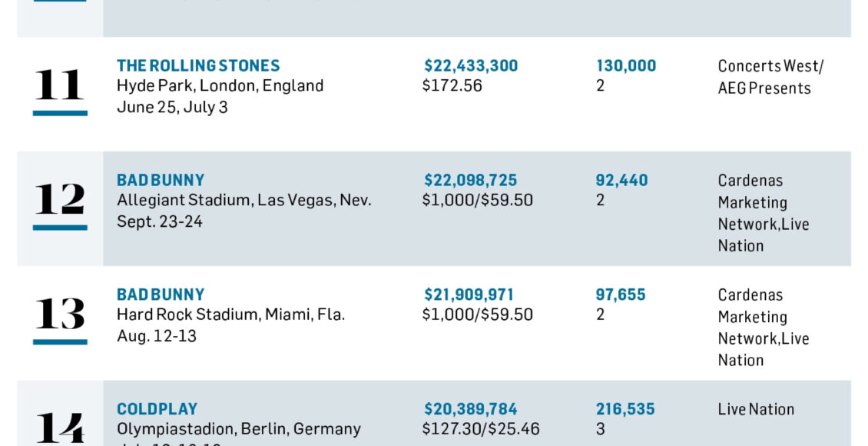This screenshot has width=868, height=446.
Task: Select Hard Rock Stadium, Miami venue text
Action: click(x=230, y=315)
